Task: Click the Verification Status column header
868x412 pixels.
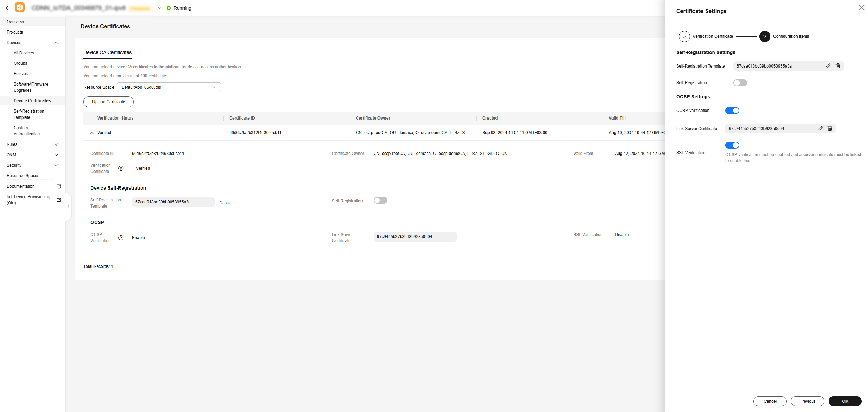Action: [x=115, y=118]
